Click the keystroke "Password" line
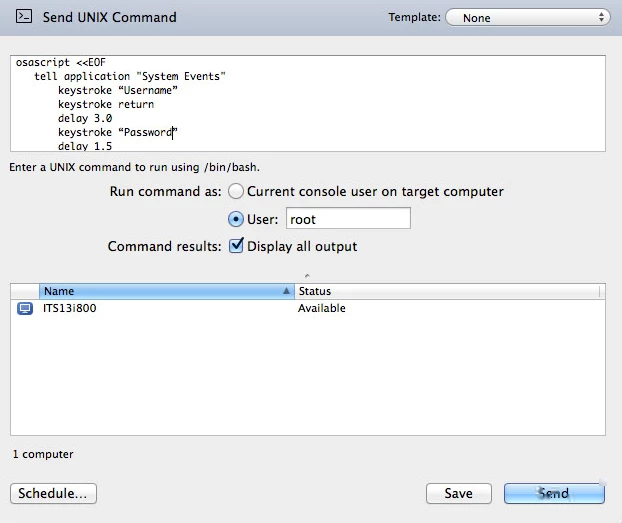This screenshot has width=622, height=523. (x=118, y=132)
